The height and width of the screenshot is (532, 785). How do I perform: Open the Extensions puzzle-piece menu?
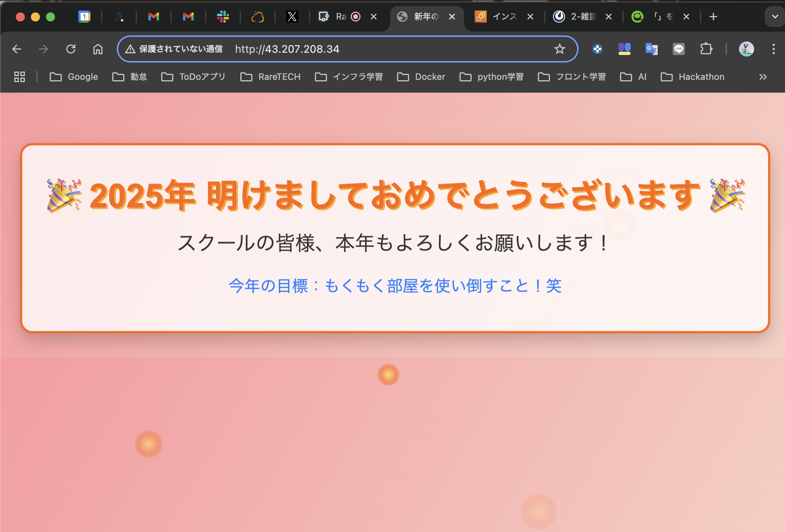click(x=707, y=49)
